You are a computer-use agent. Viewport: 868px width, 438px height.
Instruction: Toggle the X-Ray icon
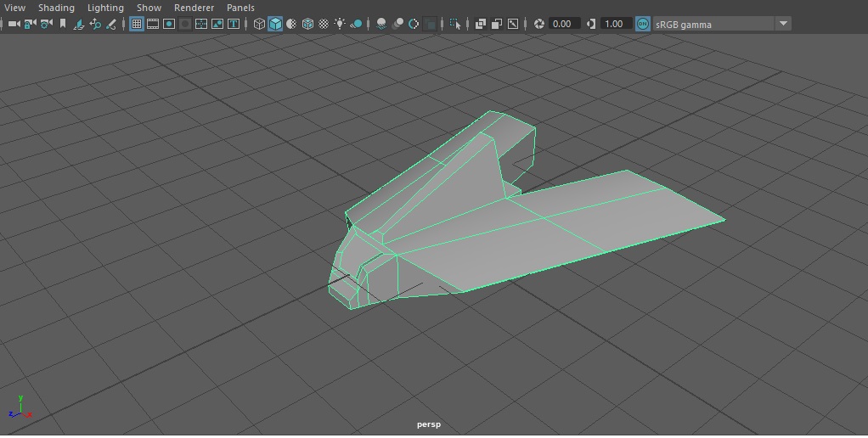point(481,24)
